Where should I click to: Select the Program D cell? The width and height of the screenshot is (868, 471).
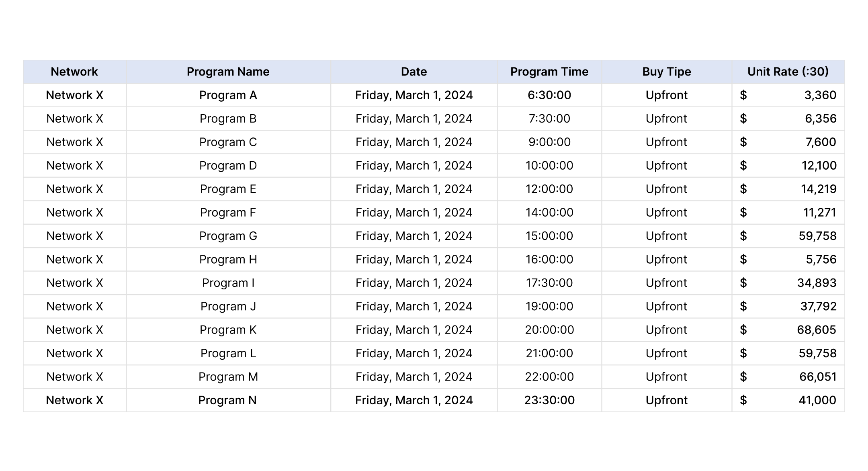[228, 166]
